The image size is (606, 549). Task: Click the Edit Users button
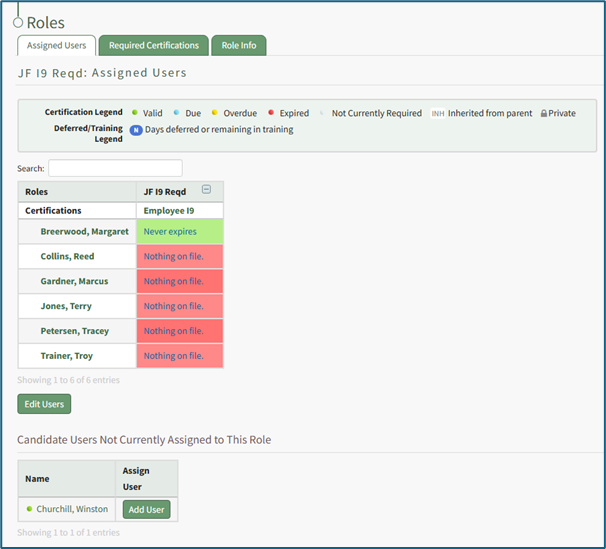pyautogui.click(x=44, y=404)
